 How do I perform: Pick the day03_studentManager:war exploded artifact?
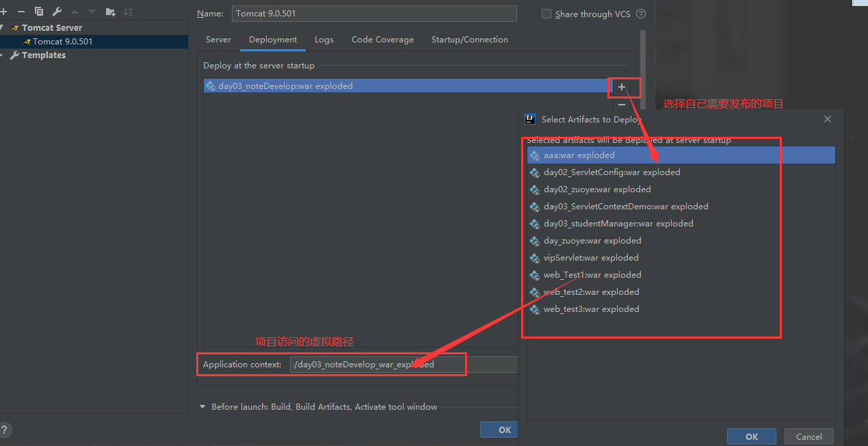click(x=681, y=224)
